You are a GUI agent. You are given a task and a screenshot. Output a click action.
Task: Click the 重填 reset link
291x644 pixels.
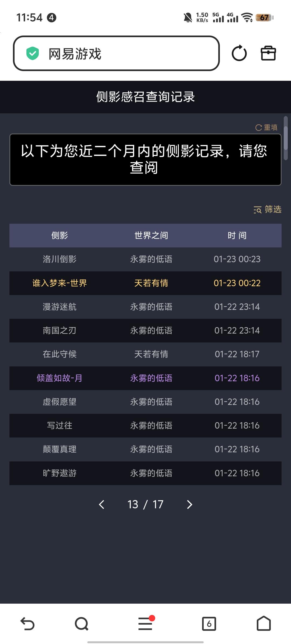tap(266, 127)
